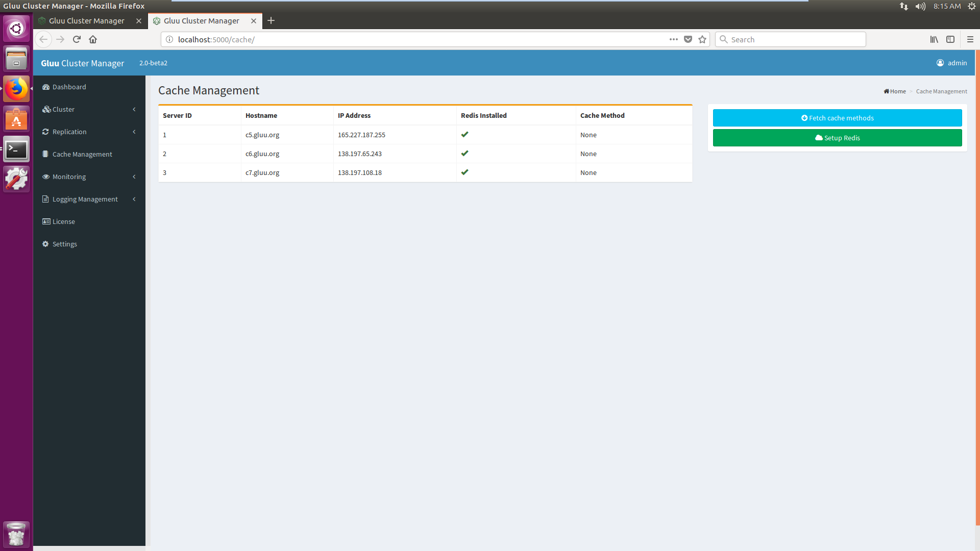Navigate to Home breadcrumb link
Screen dimensions: 980x551
[895, 91]
